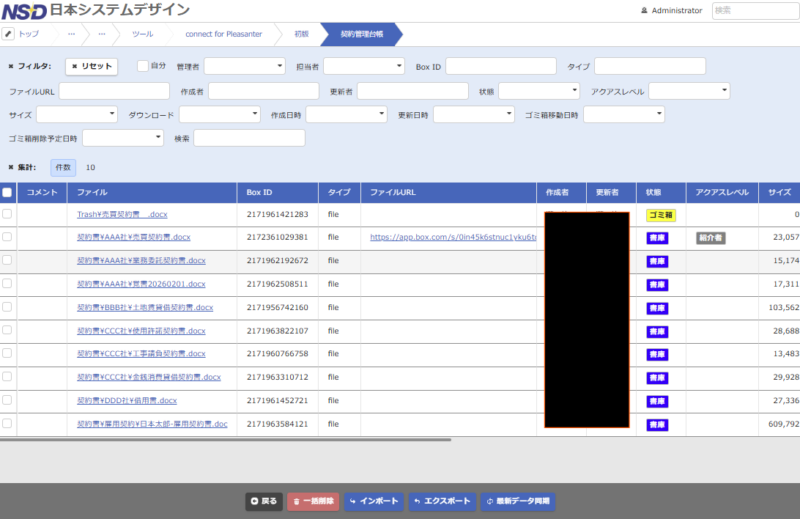The height and width of the screenshot is (519, 800).
Task: Click the NSD logo in the header
Action: click(23, 10)
